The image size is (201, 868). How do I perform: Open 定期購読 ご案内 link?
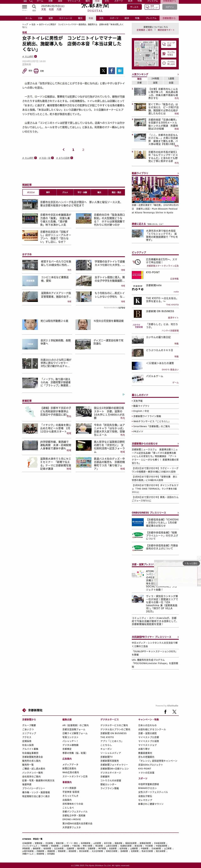(144, 30)
